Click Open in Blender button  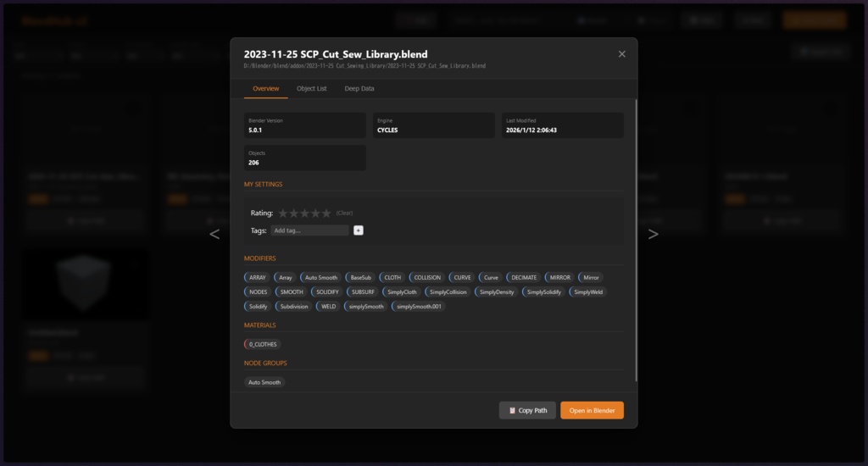[x=592, y=411]
